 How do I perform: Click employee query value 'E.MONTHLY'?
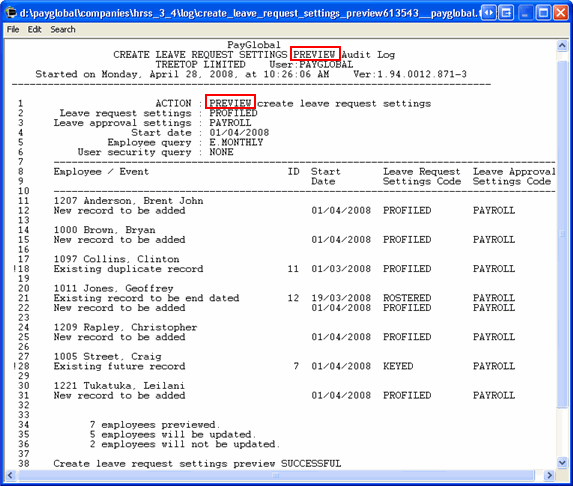[236, 143]
